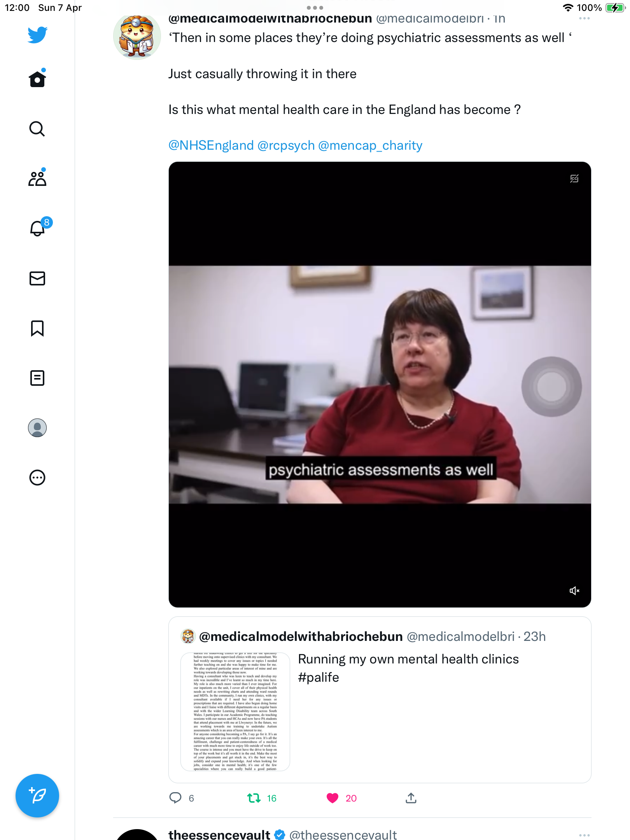Open the profile avatar icon

tap(37, 427)
